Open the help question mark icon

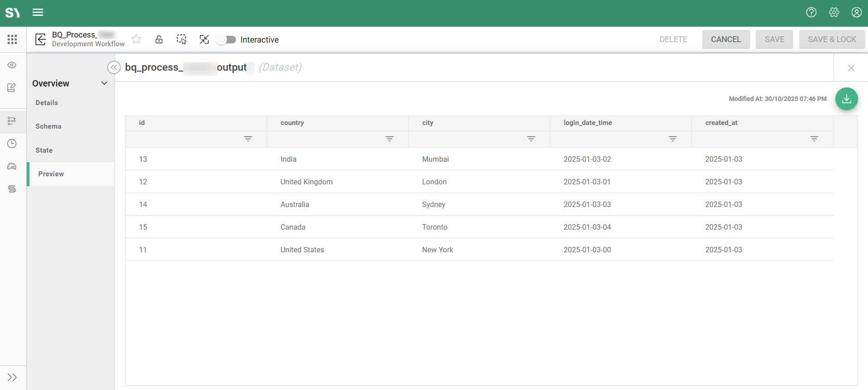click(811, 13)
